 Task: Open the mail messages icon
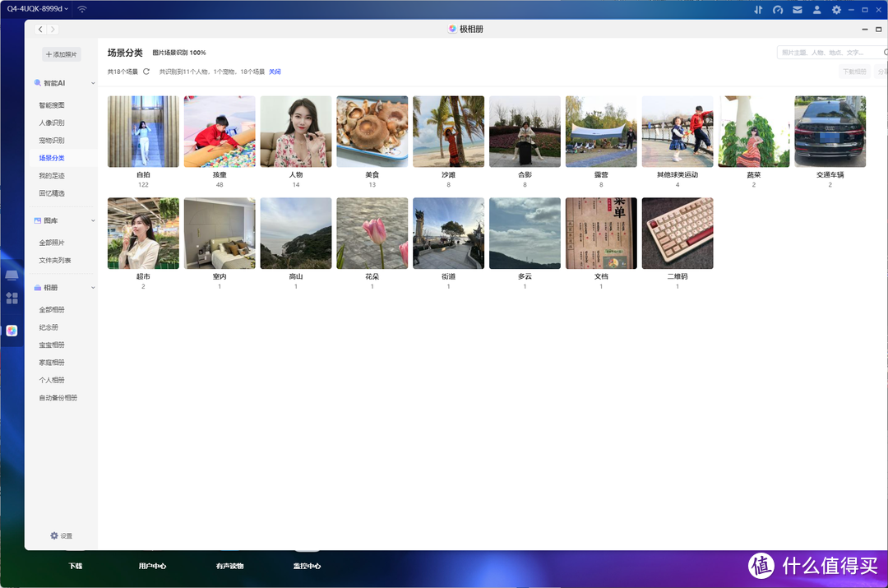coord(798,10)
